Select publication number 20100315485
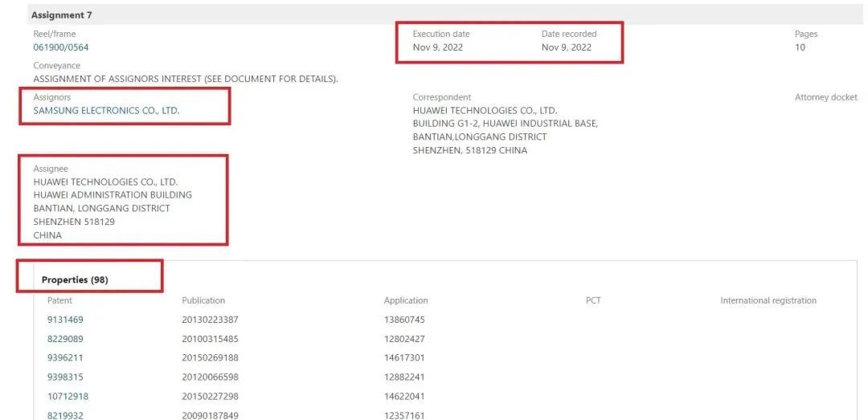Viewport: 868px width, 420px height. pos(210,339)
